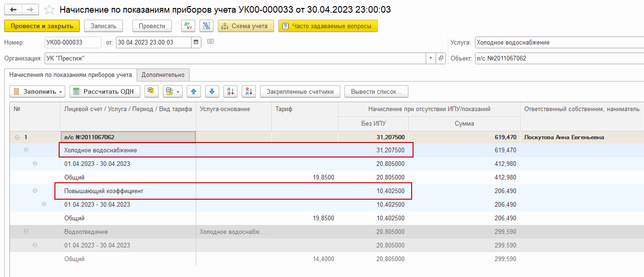
Task: Click the Холодное водоснабж... basis cell
Action: pos(234,232)
